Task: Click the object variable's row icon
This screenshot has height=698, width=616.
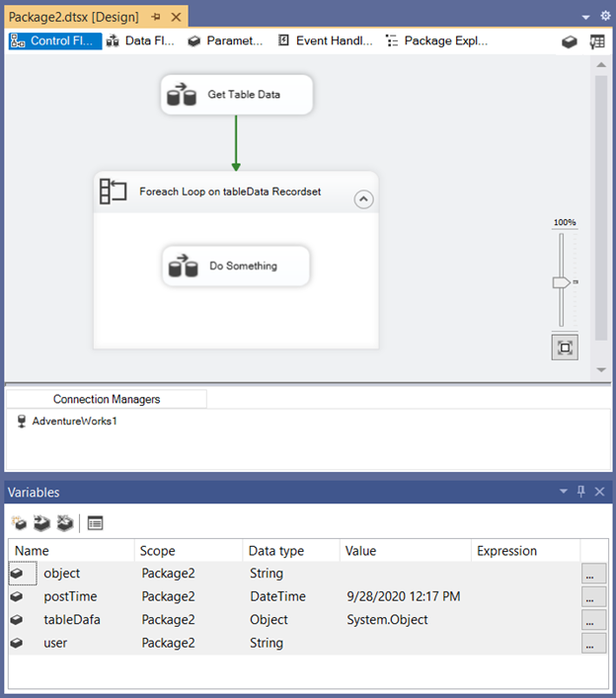Action: pos(17,574)
